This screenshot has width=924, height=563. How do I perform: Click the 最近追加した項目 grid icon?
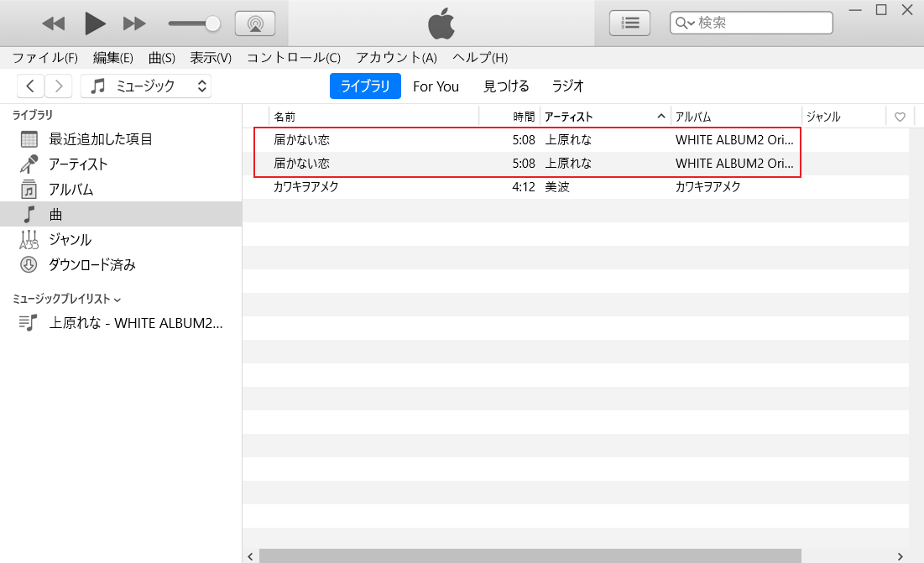click(29, 139)
